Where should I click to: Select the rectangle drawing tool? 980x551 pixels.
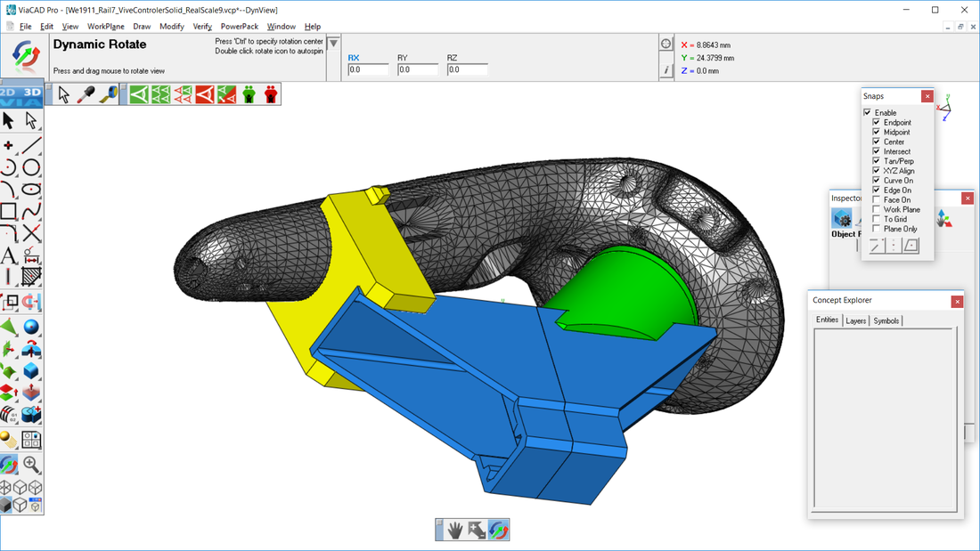pos(9,212)
